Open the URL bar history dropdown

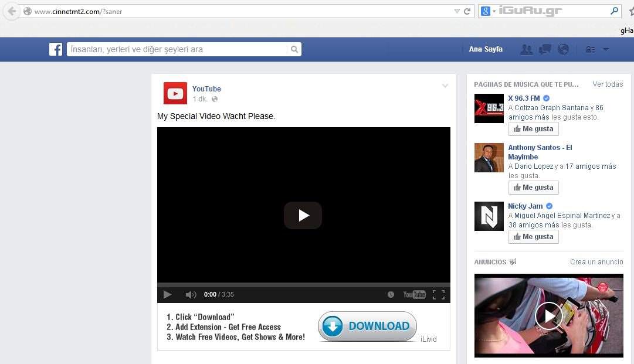(x=457, y=11)
